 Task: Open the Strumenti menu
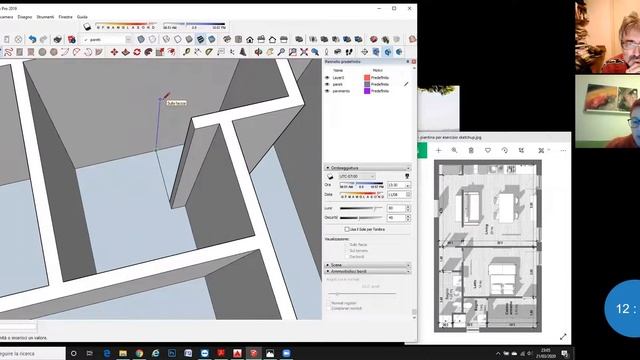tap(45, 17)
